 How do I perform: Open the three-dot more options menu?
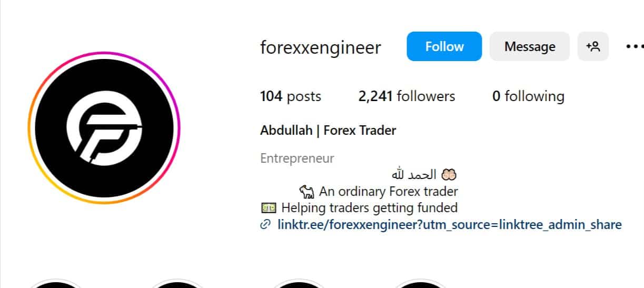634,46
